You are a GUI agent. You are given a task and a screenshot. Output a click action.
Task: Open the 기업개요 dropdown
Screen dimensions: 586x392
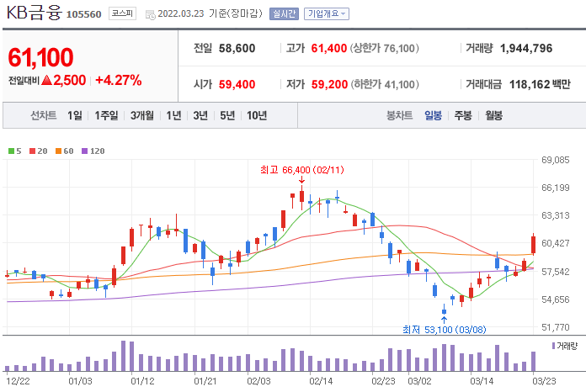coord(327,13)
